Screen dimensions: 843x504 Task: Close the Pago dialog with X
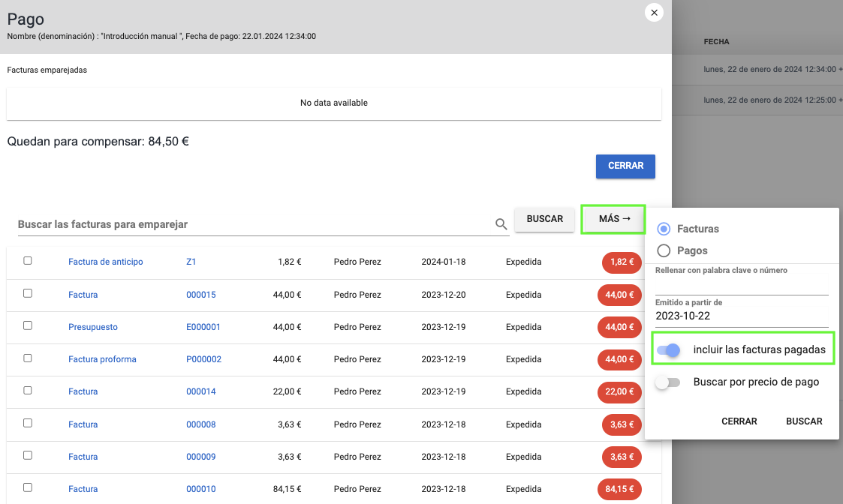point(654,13)
